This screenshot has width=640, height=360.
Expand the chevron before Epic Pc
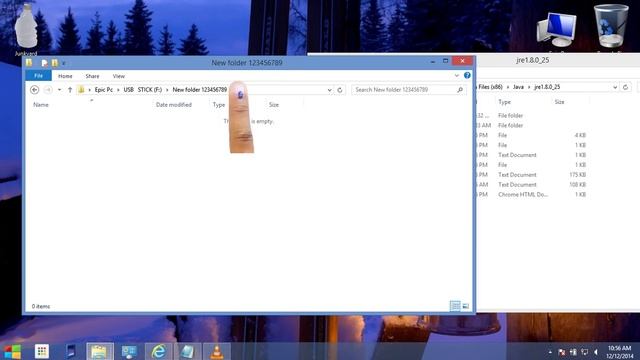pos(89,90)
